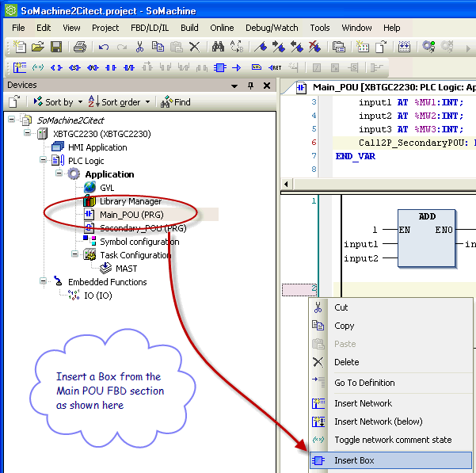Open the Edit menu
This screenshot has height=473, width=476.
click(44, 28)
